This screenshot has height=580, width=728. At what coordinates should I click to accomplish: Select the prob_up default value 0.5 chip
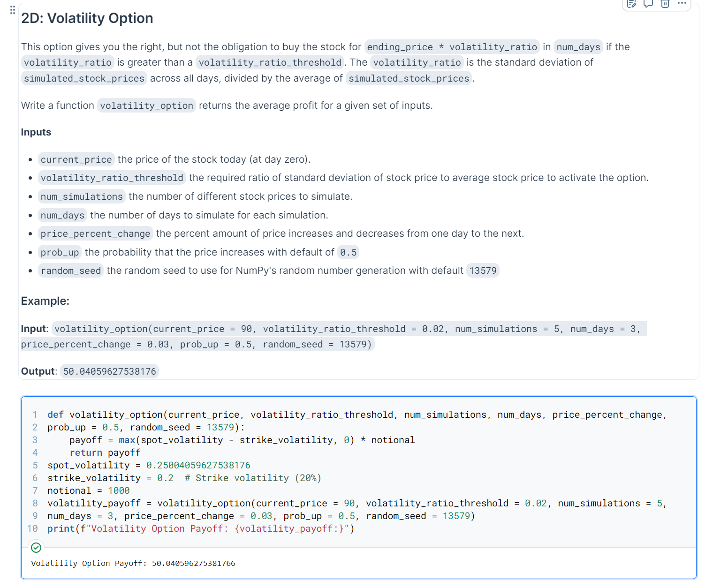[349, 252]
